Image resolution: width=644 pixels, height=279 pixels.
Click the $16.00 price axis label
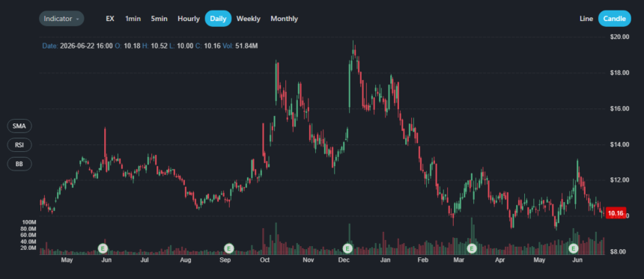tap(620, 108)
